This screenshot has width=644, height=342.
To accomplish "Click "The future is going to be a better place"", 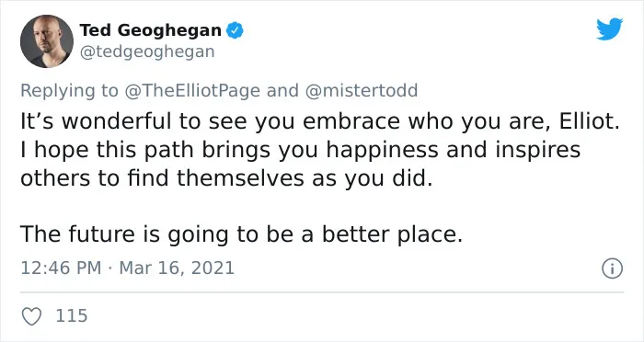I will click(x=241, y=234).
